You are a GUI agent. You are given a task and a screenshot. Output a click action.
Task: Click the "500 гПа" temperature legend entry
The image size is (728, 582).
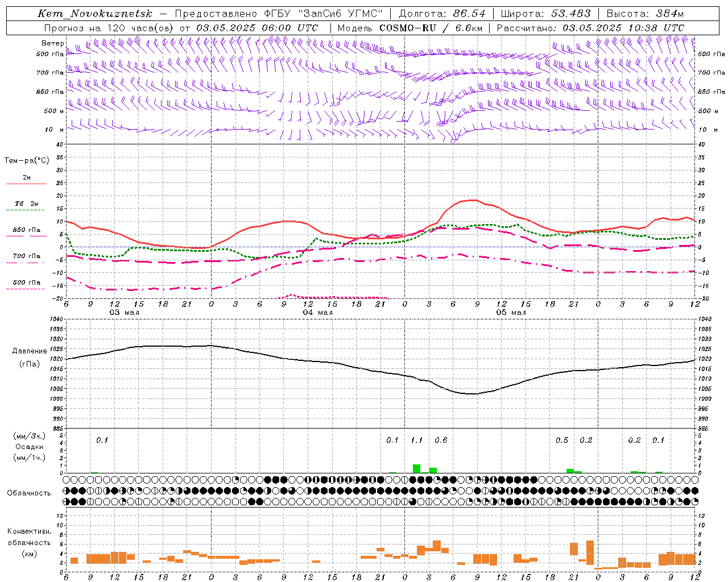(27, 282)
